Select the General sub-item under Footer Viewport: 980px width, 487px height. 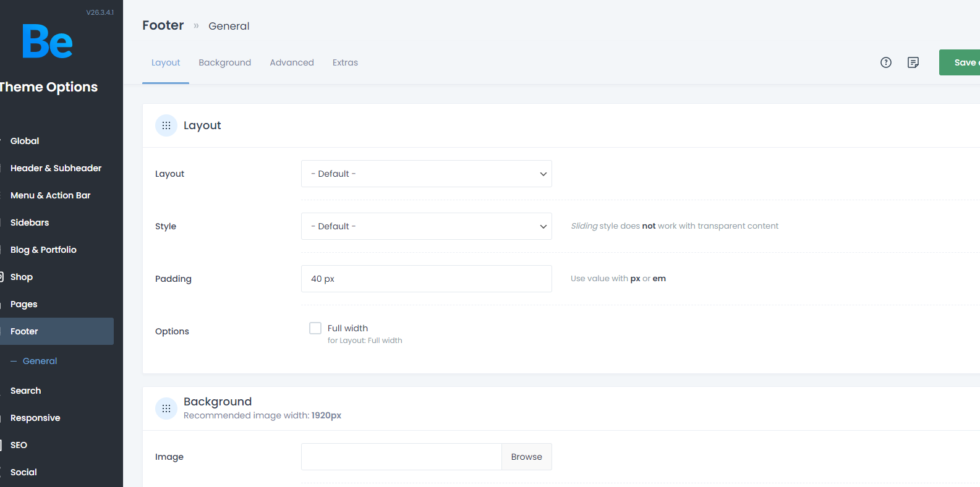(40, 361)
